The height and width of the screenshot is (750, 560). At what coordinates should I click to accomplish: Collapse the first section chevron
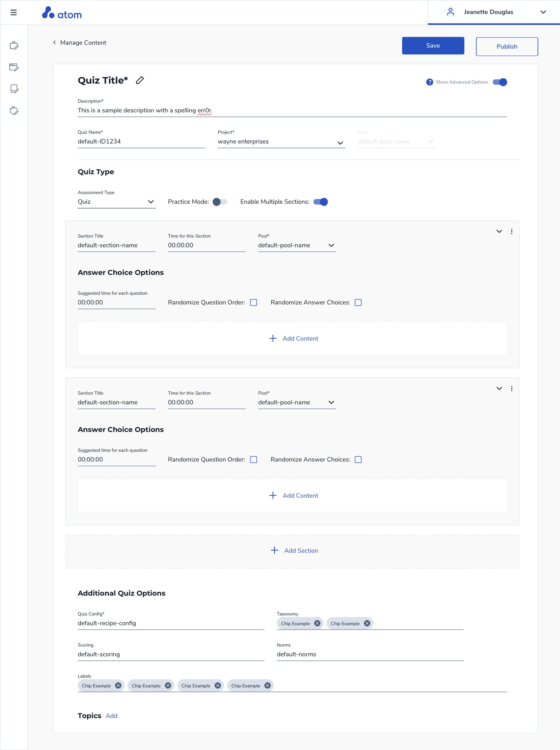499,232
